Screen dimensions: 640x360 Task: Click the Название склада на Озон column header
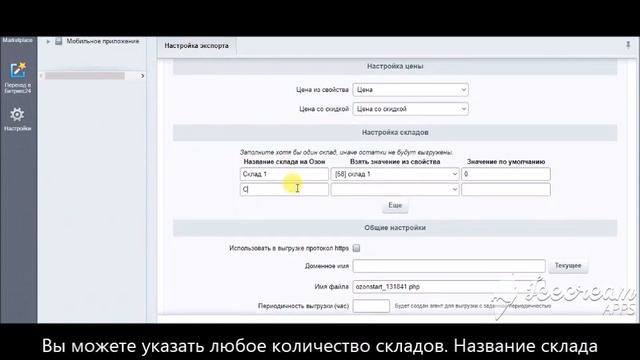click(284, 162)
